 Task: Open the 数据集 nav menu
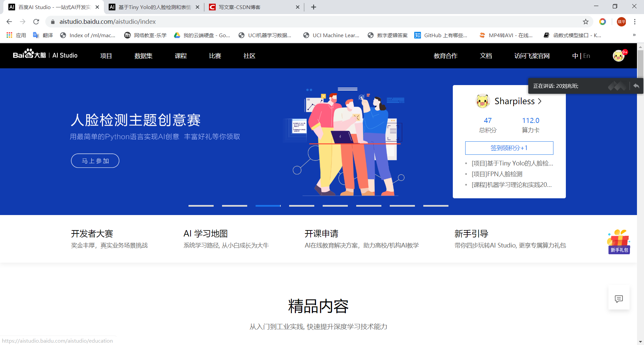(143, 56)
